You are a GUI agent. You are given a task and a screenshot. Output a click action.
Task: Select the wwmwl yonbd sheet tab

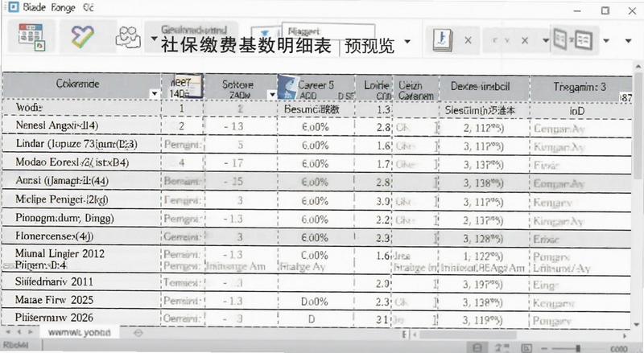click(x=79, y=332)
